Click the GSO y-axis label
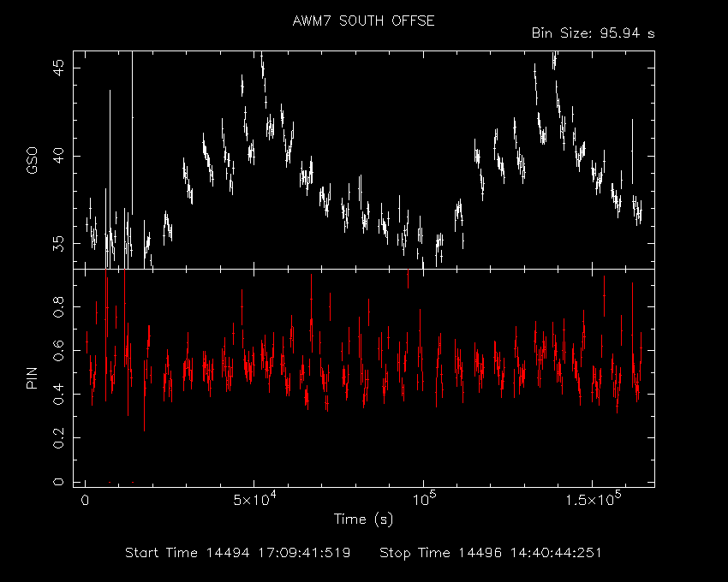The height and width of the screenshot is (582, 728). pos(32,161)
